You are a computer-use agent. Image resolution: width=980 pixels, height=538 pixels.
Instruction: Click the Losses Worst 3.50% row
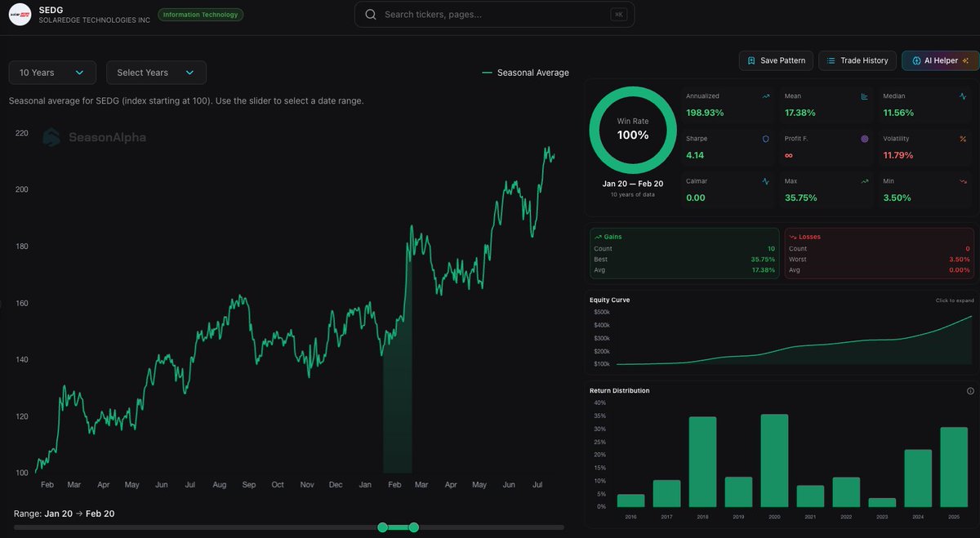[x=880, y=260]
